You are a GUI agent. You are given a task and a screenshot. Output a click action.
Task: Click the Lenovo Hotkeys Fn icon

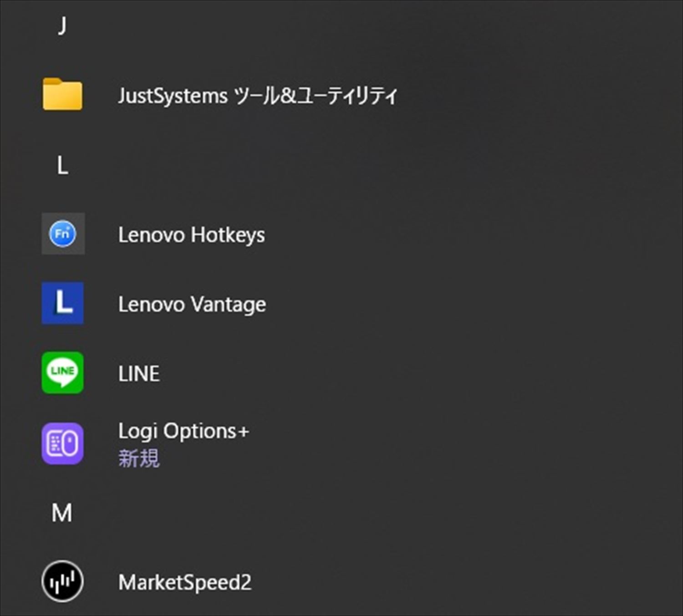coord(62,234)
